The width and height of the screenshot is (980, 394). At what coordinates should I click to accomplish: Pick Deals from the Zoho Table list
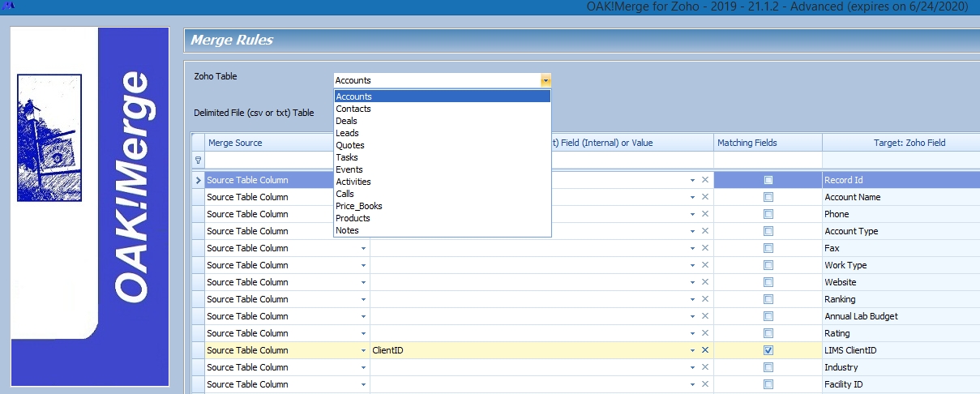[x=443, y=121]
